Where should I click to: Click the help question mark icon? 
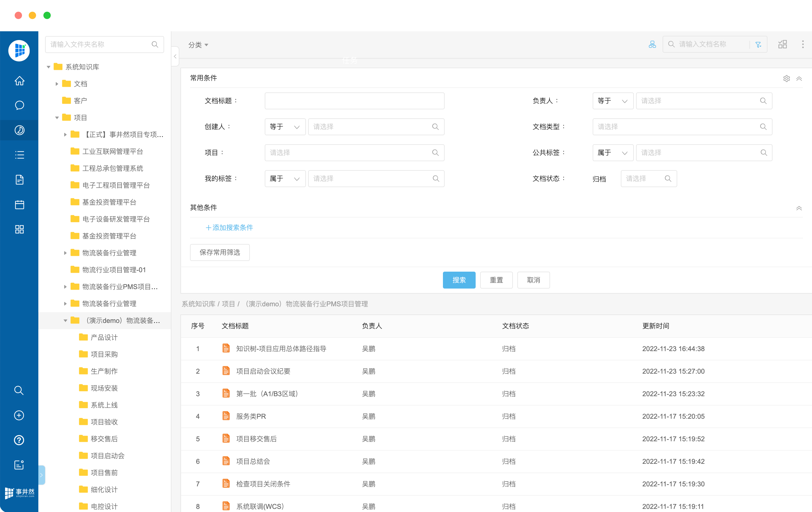pyautogui.click(x=19, y=440)
